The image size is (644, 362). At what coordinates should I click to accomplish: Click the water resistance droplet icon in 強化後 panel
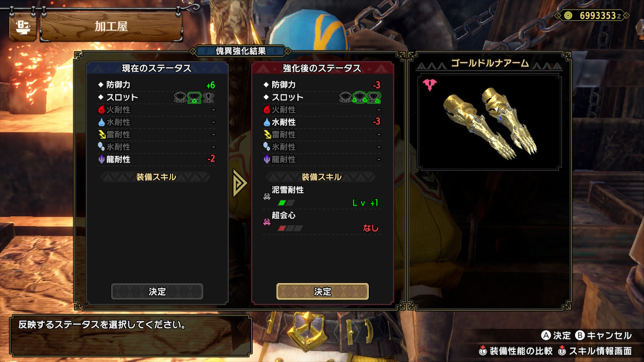click(x=267, y=122)
